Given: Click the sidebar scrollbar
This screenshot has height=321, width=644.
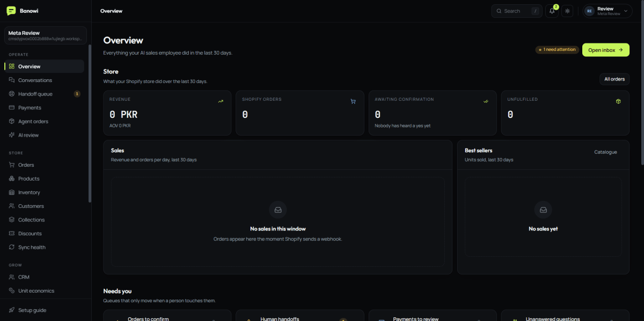Looking at the screenshot, I should click(90, 123).
